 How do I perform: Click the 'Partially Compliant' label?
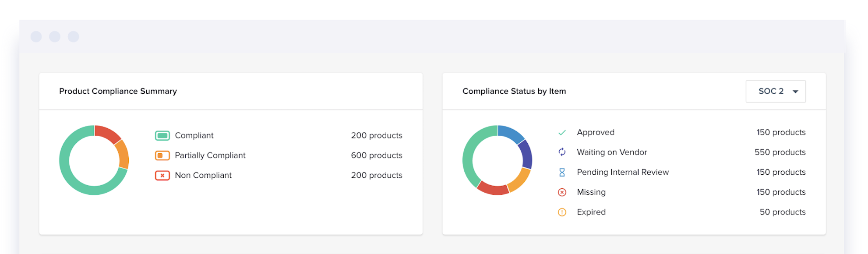(x=210, y=155)
